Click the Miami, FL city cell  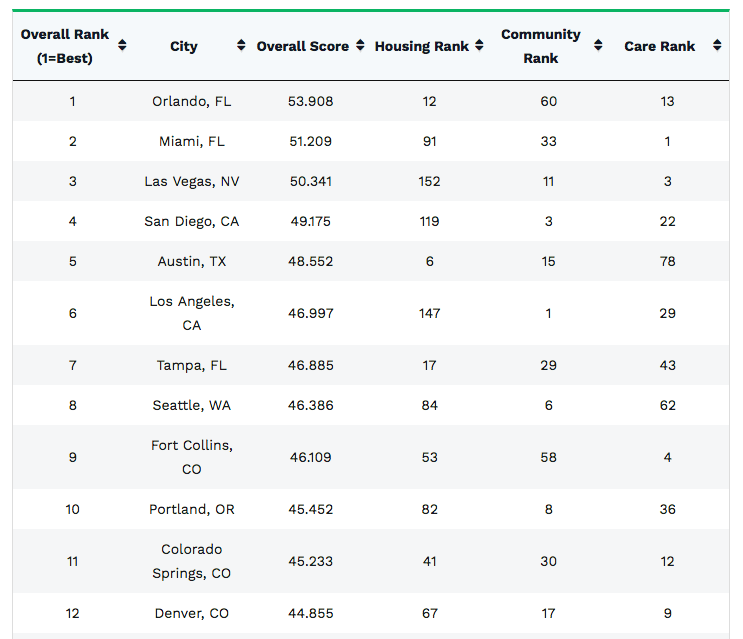click(192, 141)
